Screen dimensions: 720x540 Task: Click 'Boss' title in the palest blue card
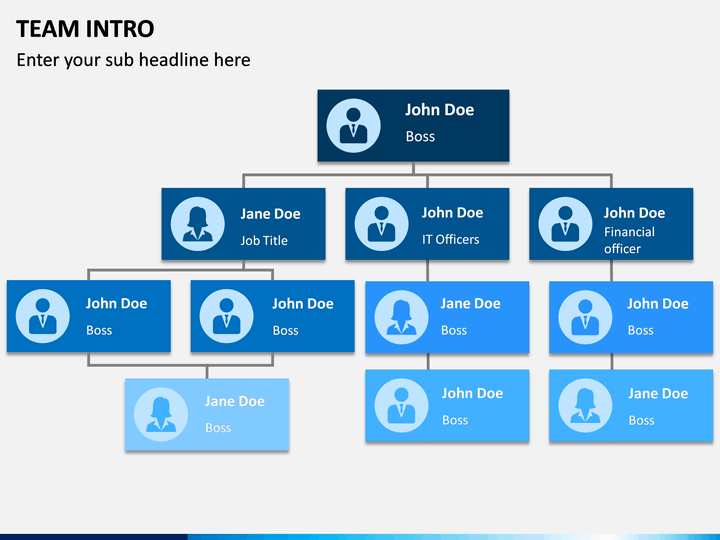tap(218, 428)
